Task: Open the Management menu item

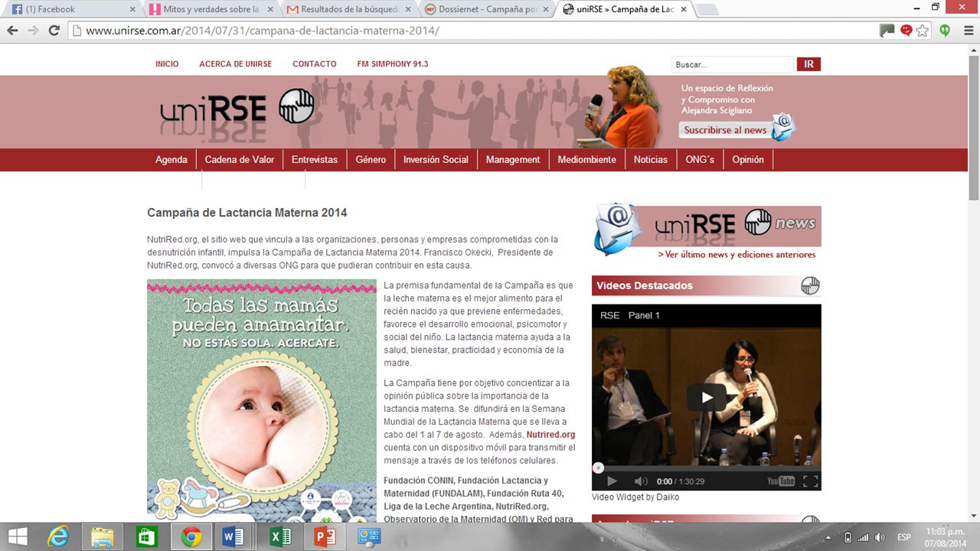Action: coord(513,159)
